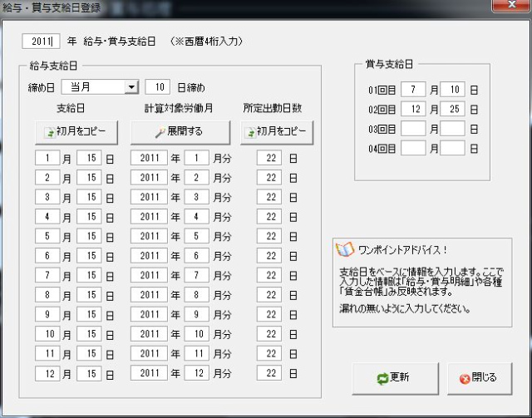
Task: Click the payment day field in the 12月 row
Action: pyautogui.click(x=89, y=373)
